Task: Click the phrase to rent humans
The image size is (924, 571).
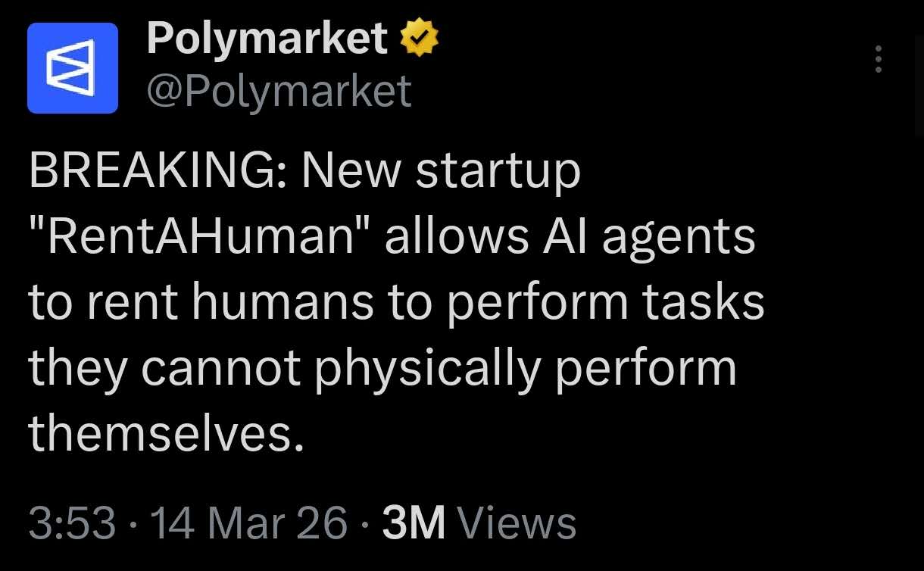Action: pos(201,302)
